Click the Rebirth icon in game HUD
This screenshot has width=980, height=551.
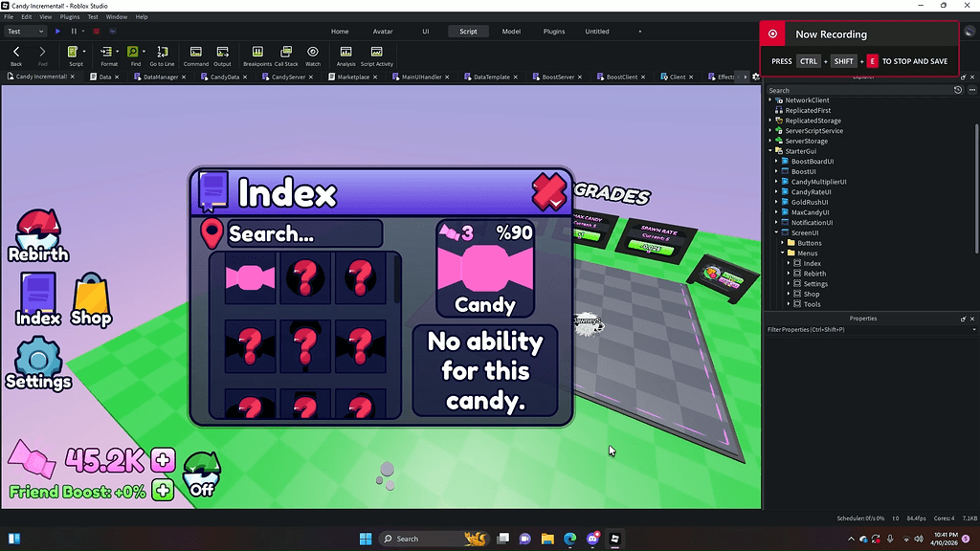pos(38,236)
